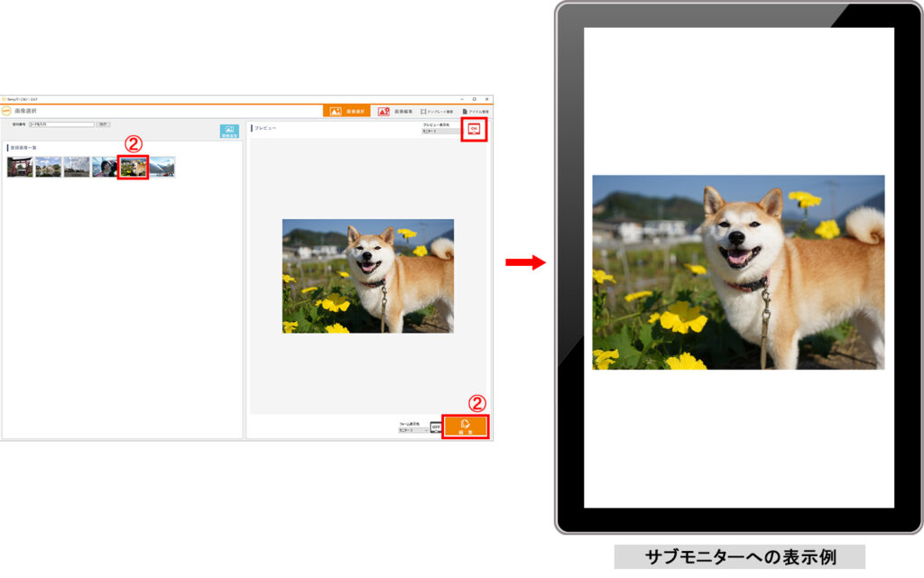The image size is (924, 578).
Task: Focus the 受付番号 code input field
Action: [61, 124]
